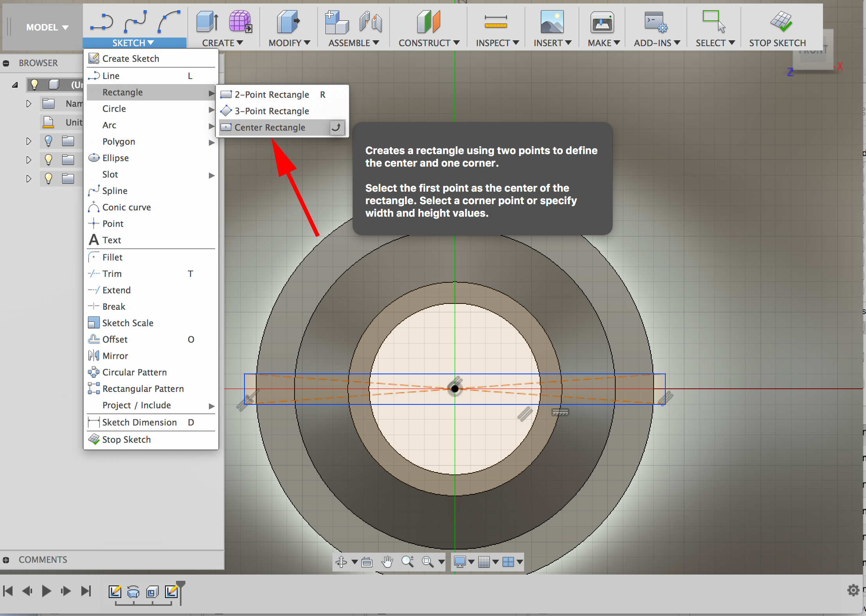Select Trim from Sketch menu

point(151,274)
